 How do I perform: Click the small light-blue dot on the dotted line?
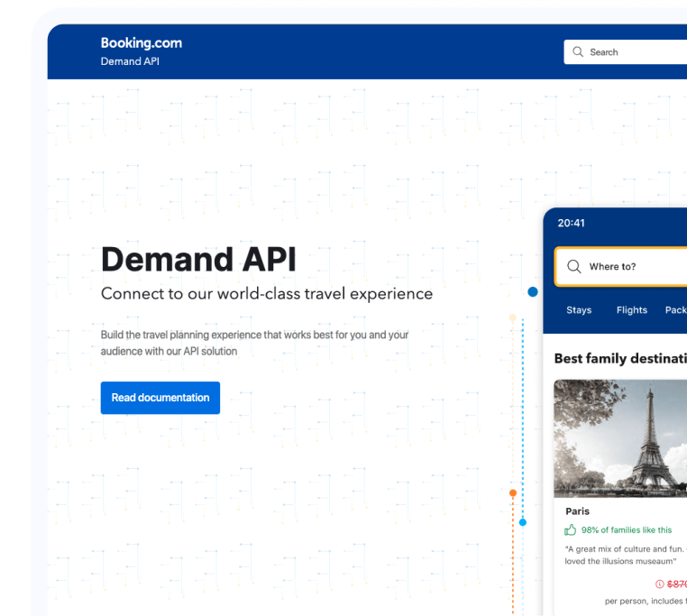click(522, 522)
